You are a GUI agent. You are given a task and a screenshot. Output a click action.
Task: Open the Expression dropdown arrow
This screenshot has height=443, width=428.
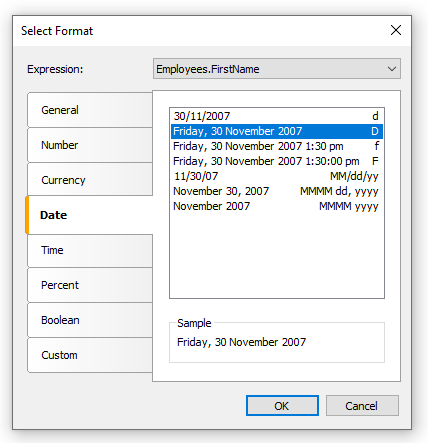click(392, 69)
